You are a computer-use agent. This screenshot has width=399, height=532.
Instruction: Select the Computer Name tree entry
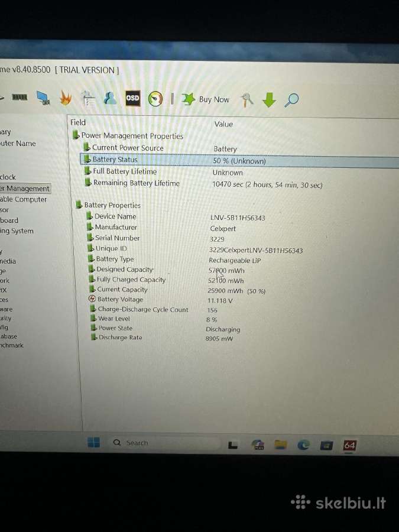pyautogui.click(x=18, y=143)
